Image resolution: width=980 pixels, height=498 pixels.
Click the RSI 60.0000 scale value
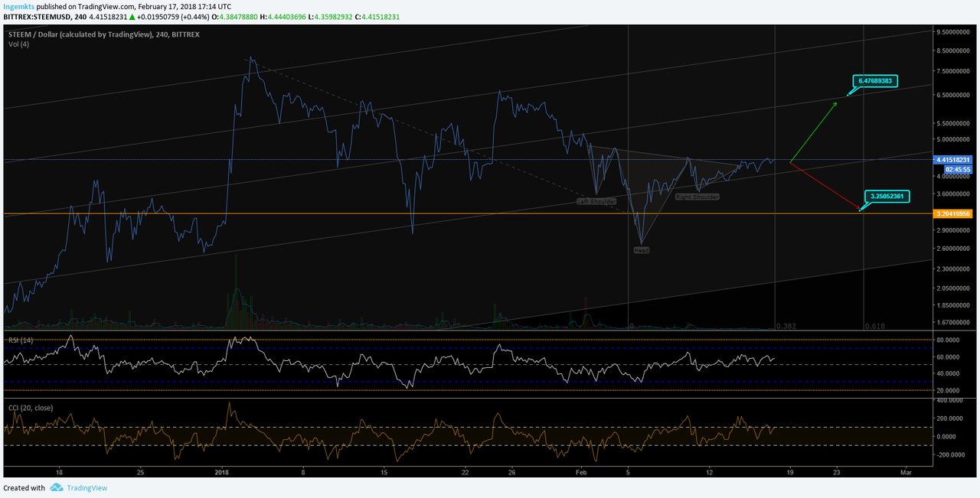point(948,356)
